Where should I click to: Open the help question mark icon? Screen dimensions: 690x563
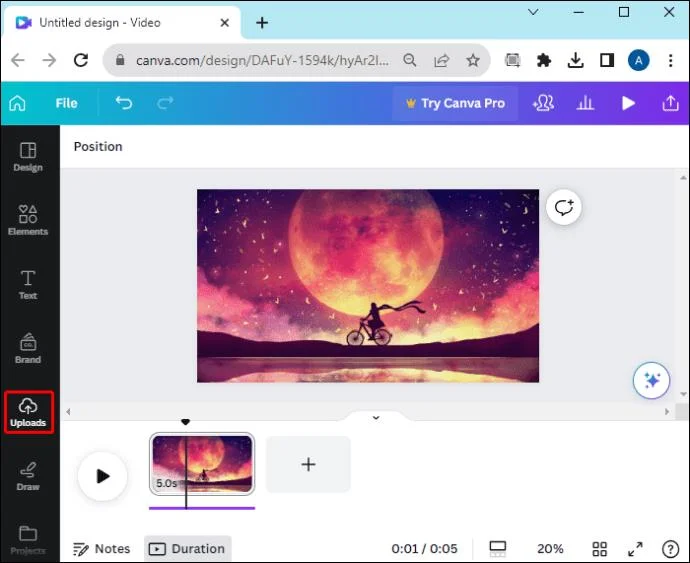(670, 549)
